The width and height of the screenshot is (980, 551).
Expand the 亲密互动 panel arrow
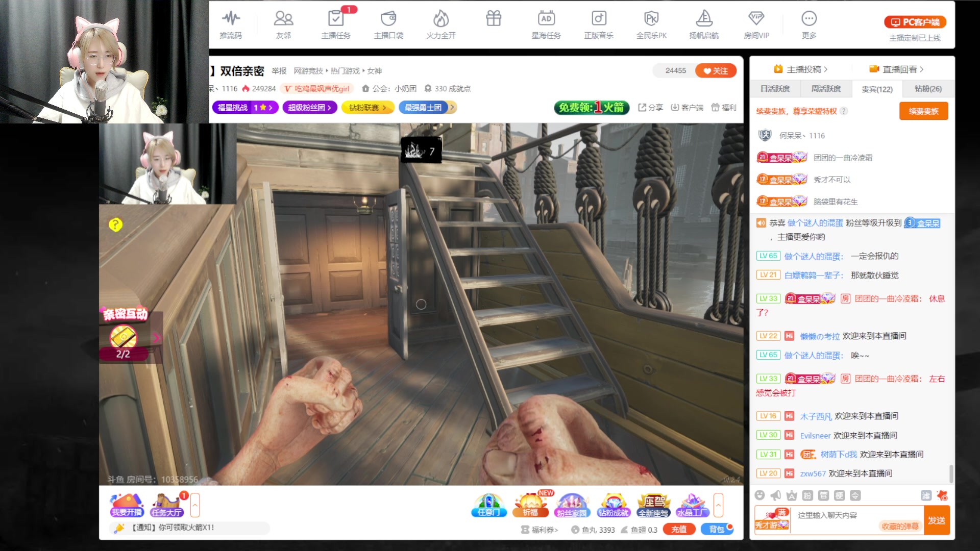pos(157,337)
